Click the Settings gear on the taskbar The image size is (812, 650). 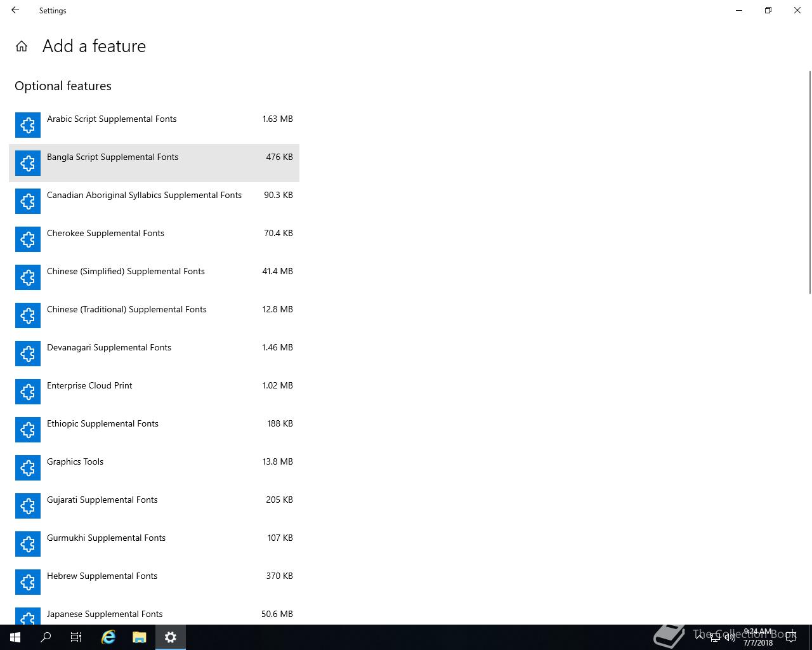click(x=171, y=637)
